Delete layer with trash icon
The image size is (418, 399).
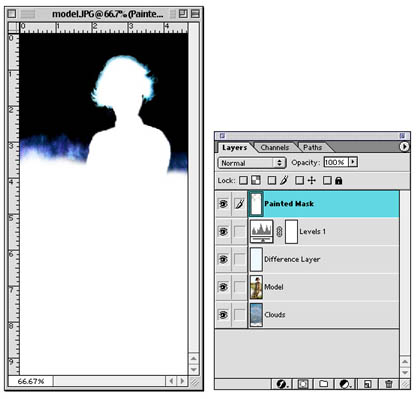[389, 384]
